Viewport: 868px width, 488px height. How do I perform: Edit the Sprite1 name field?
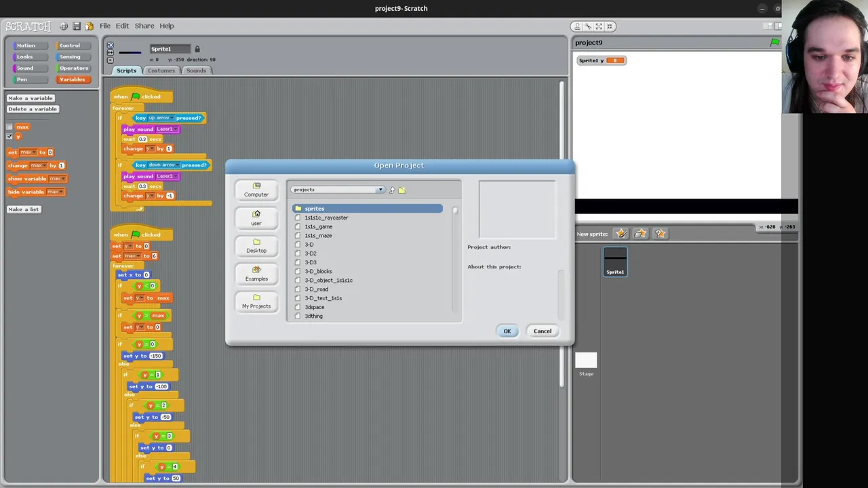tap(170, 49)
